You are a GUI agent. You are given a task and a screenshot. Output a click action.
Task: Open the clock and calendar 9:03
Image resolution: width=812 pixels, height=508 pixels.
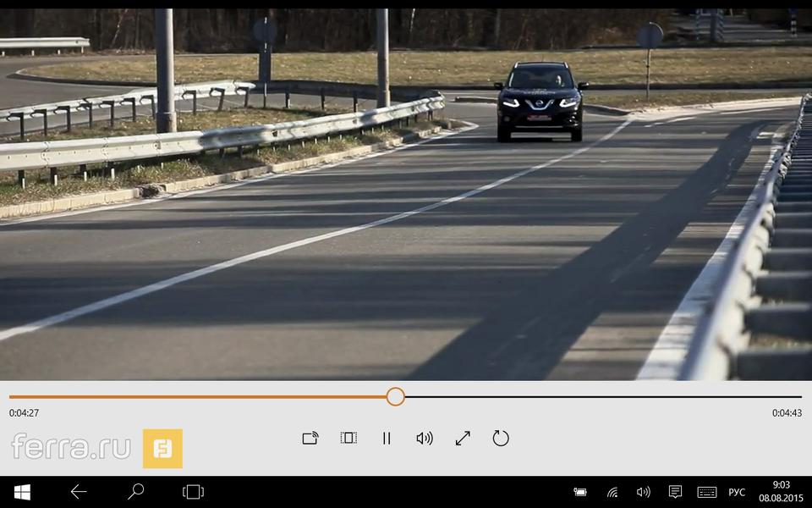781,491
